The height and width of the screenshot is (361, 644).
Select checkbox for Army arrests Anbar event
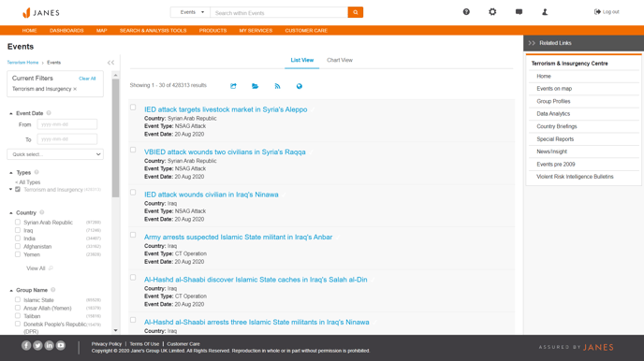133,235
